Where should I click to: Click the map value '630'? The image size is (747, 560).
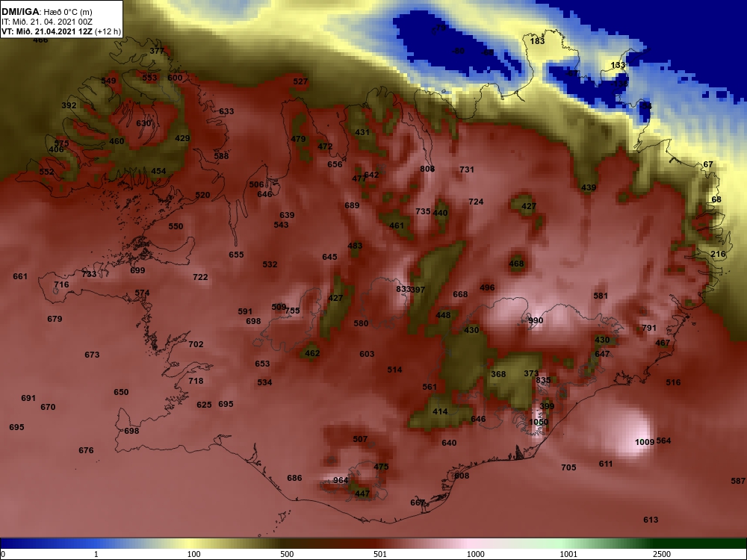143,123
